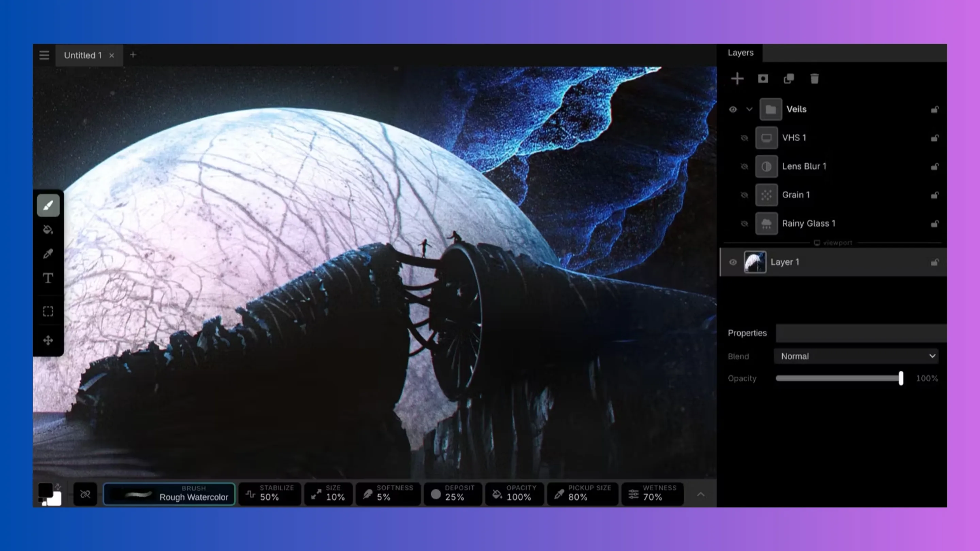Open the Deposit 25% setting
The height and width of the screenshot is (551, 980).
453,494
